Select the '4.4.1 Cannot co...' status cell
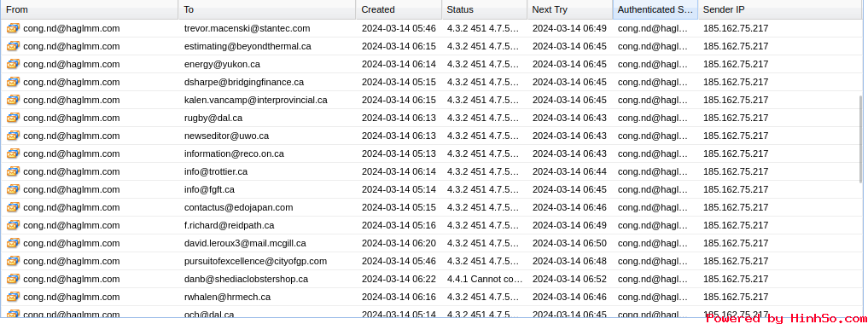 point(485,279)
